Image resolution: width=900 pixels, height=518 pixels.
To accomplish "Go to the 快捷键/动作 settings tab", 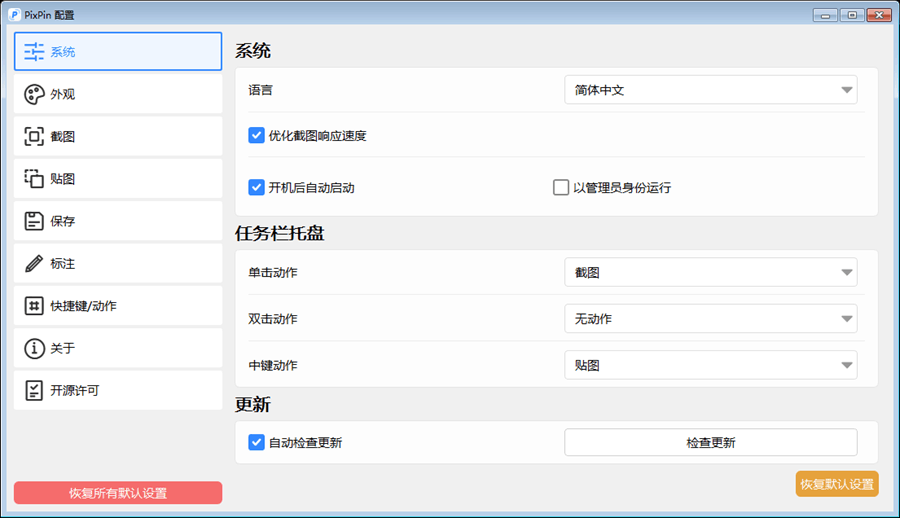I will click(118, 306).
